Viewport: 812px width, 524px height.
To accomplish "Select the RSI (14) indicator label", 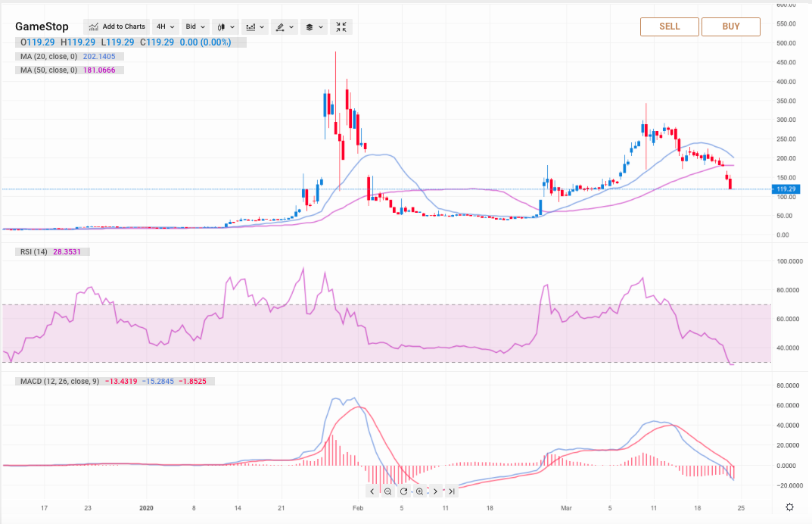I will (x=34, y=251).
